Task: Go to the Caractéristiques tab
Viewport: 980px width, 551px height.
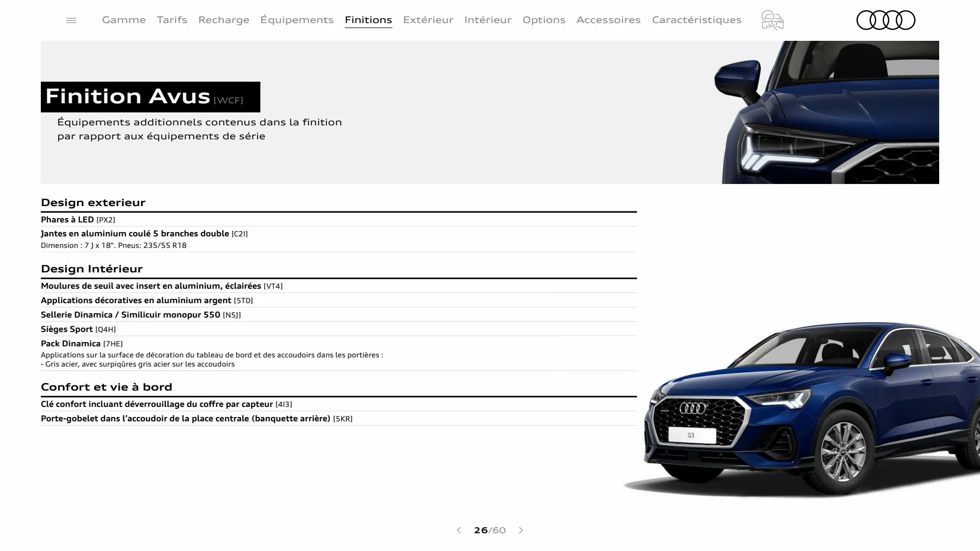Action: click(697, 20)
